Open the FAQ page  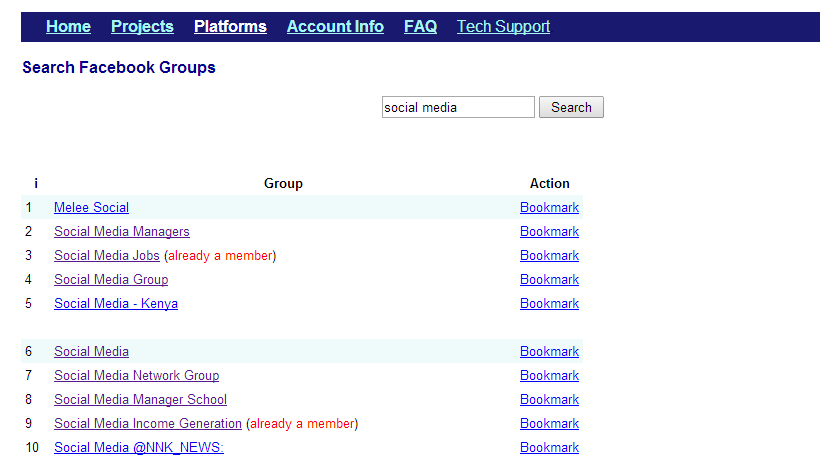420,27
